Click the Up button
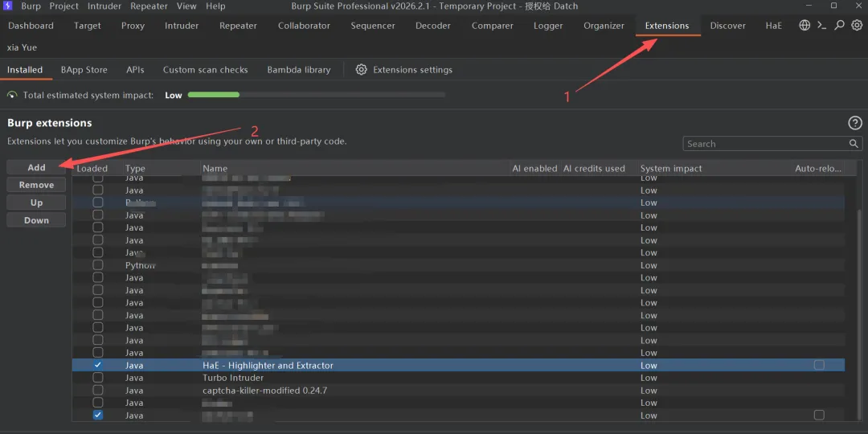The height and width of the screenshot is (434, 868). click(x=36, y=203)
